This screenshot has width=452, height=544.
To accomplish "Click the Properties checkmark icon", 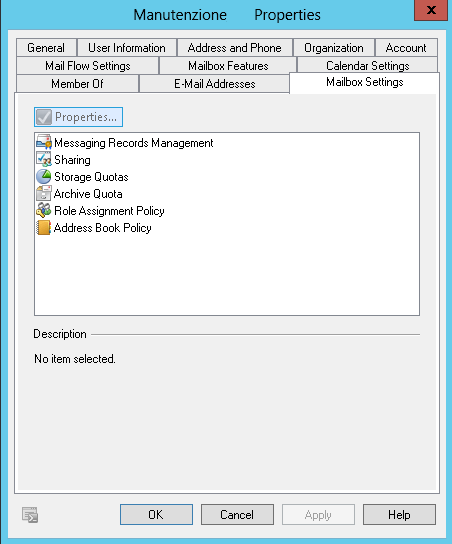I will pyautogui.click(x=44, y=117).
